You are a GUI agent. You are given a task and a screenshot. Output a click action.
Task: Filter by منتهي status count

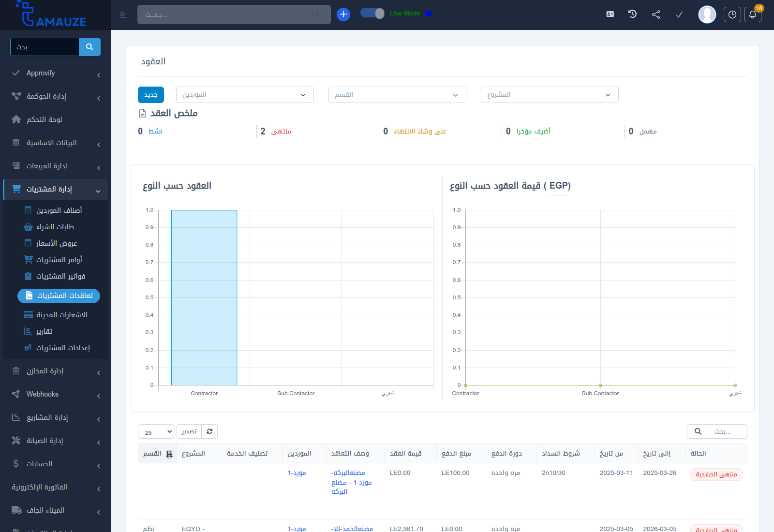[x=276, y=131]
